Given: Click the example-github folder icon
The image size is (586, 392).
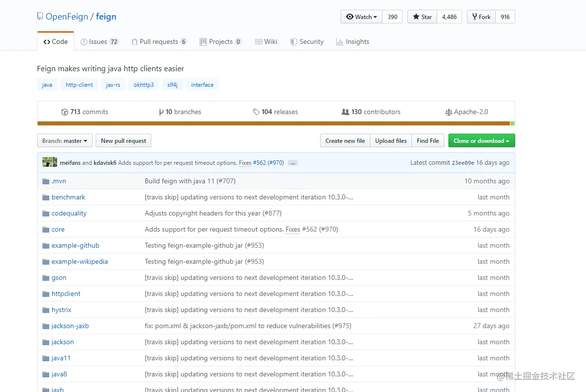Looking at the screenshot, I should [46, 245].
